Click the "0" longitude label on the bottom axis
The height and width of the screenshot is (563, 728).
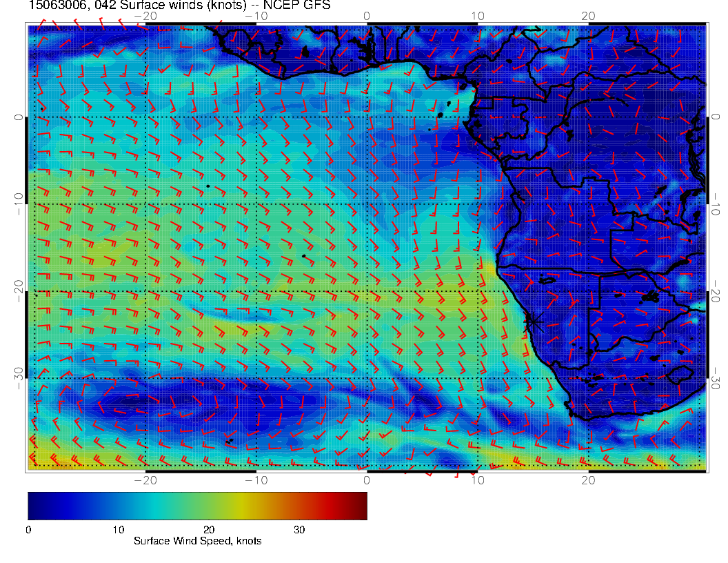coord(367,480)
